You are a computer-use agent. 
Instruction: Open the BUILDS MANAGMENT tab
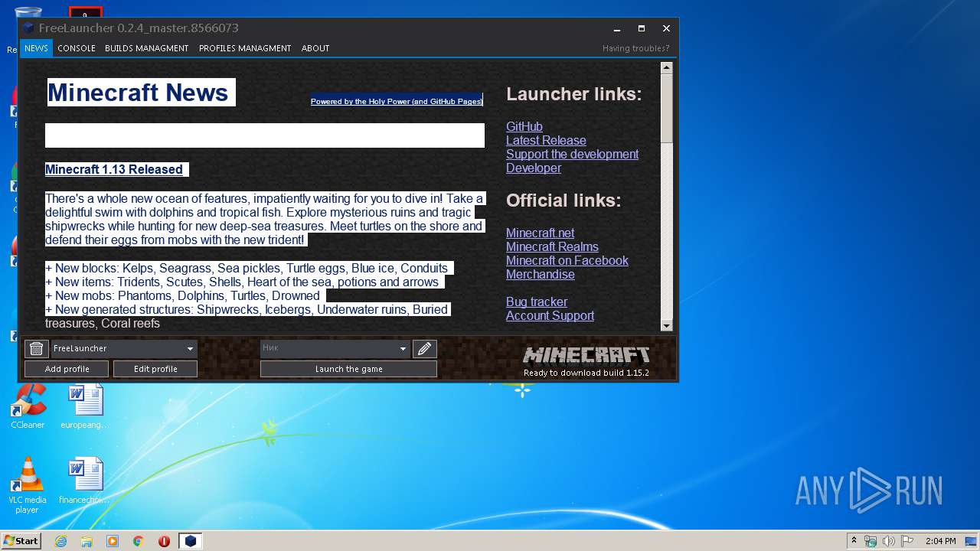click(146, 48)
